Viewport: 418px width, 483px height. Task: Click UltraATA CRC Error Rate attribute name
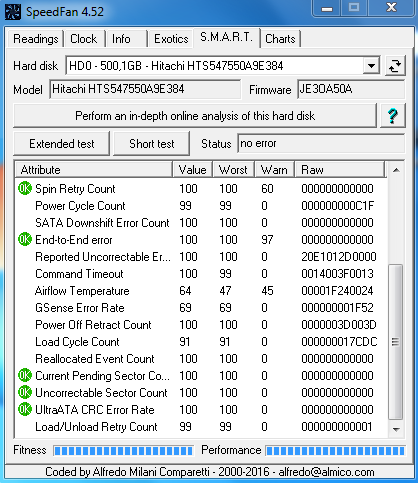[95, 410]
